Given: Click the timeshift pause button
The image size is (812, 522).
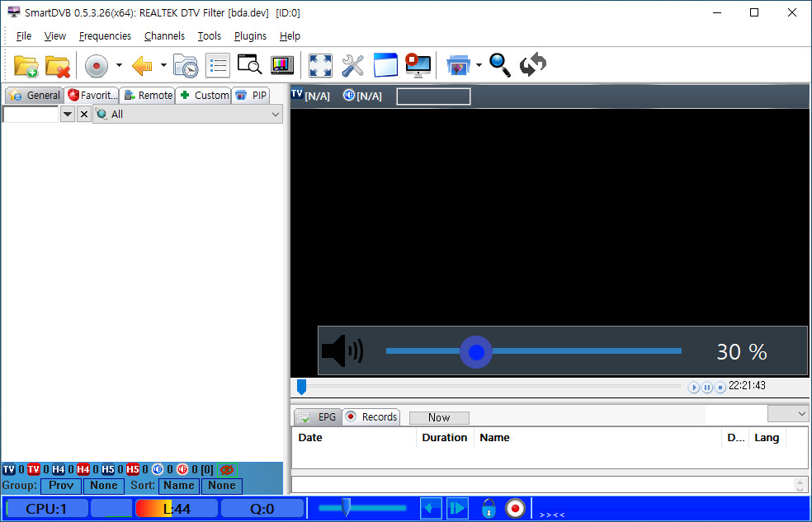Looking at the screenshot, I should click(x=707, y=387).
